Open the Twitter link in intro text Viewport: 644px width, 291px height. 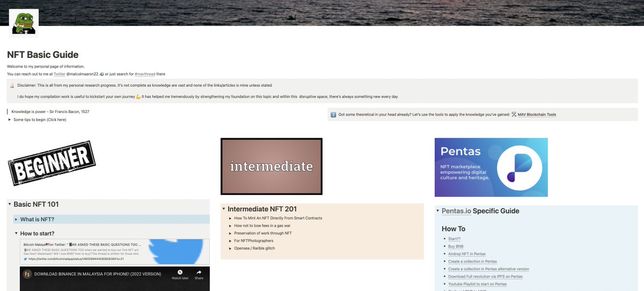[x=60, y=73]
